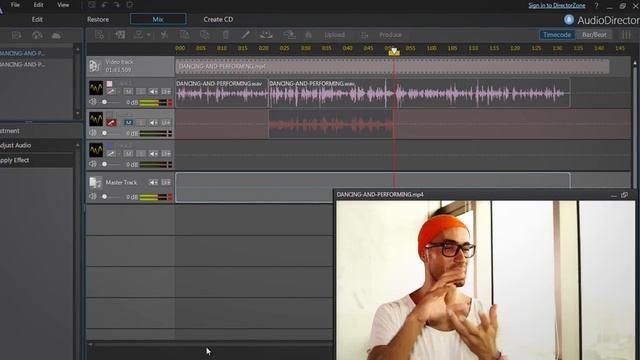Click the icon left of Produce
640x360 pixels.
pyautogui.click(x=364, y=36)
